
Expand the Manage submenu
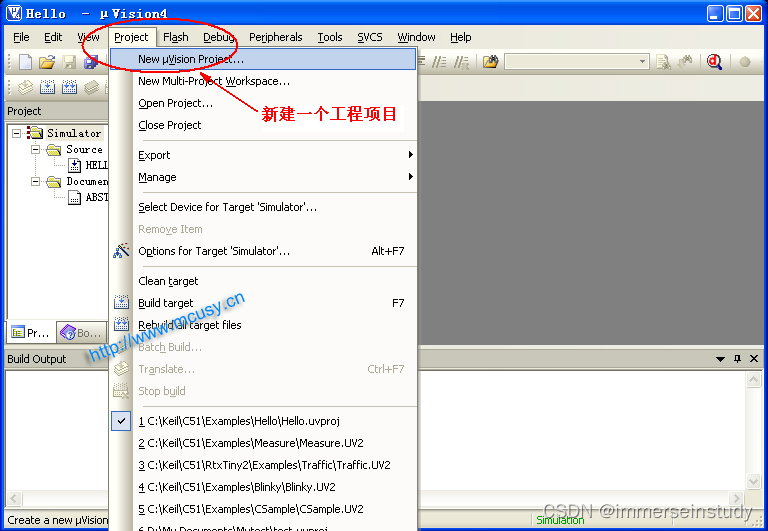coord(275,177)
